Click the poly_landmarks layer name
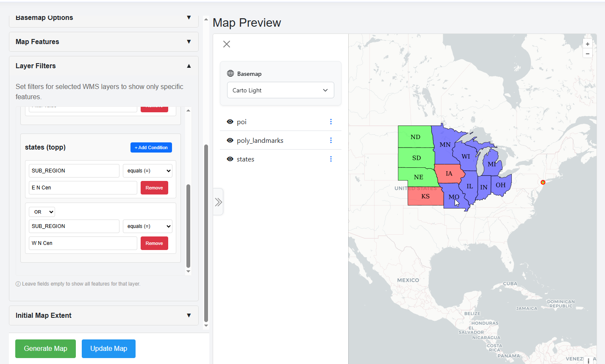The height and width of the screenshot is (364, 605). click(x=260, y=140)
